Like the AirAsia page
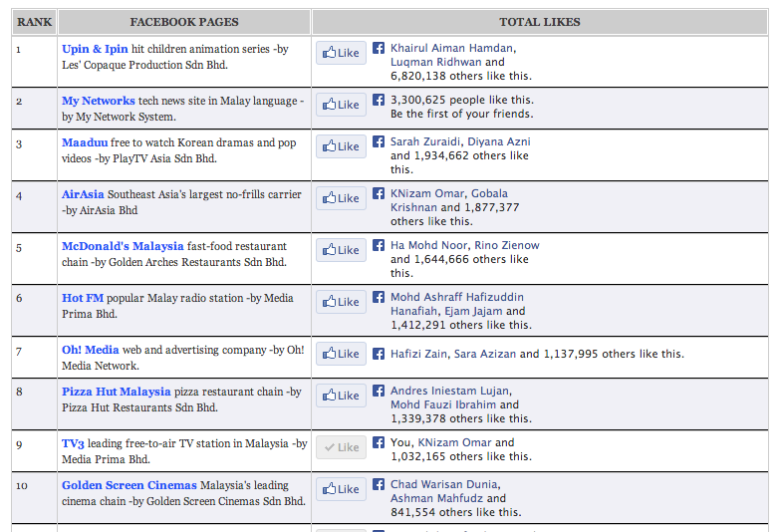Screen dimensions: 779x532 click(x=341, y=198)
